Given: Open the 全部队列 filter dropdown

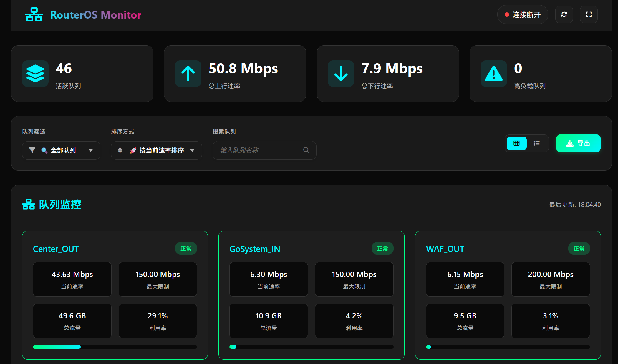Looking at the screenshot, I should pyautogui.click(x=61, y=150).
